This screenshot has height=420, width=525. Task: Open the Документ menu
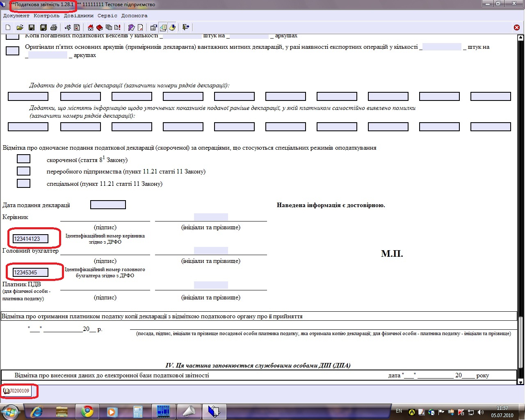[16, 16]
